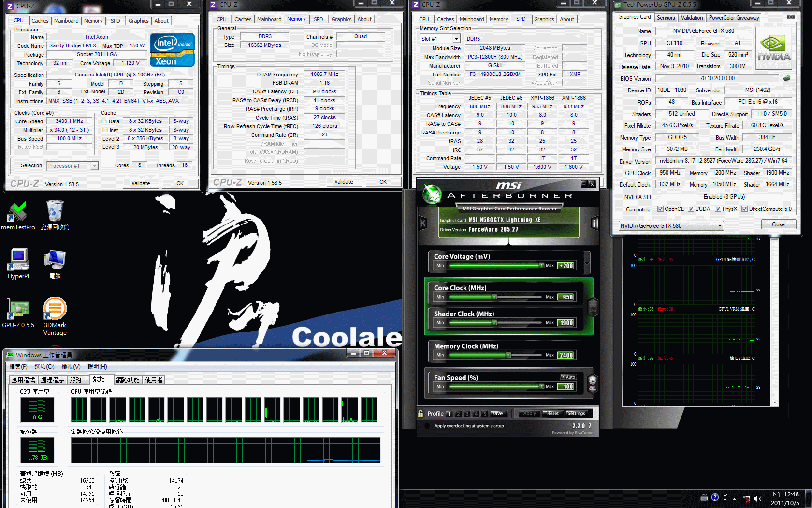
Task: Toggle the PhysX checkbox in GPU-Z
Action: pyautogui.click(x=718, y=209)
